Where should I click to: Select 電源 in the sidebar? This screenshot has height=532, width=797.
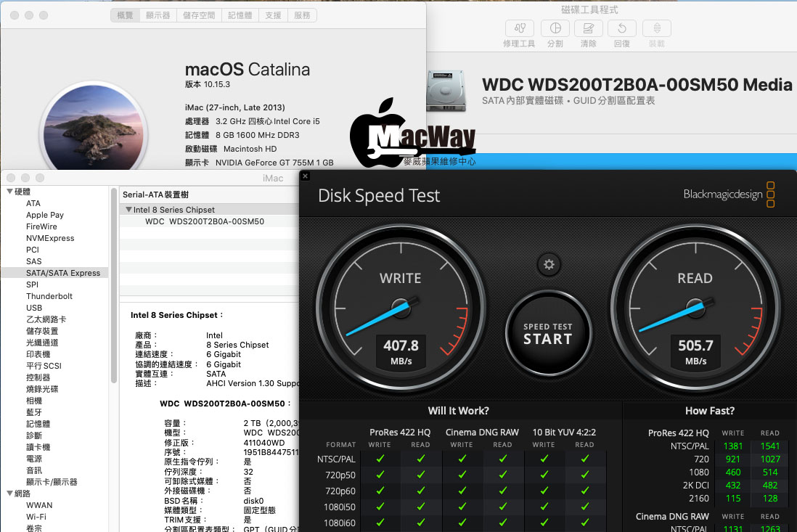click(34, 459)
